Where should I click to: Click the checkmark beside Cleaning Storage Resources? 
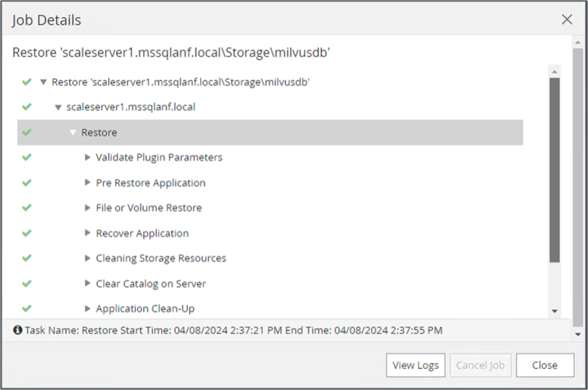(x=27, y=258)
